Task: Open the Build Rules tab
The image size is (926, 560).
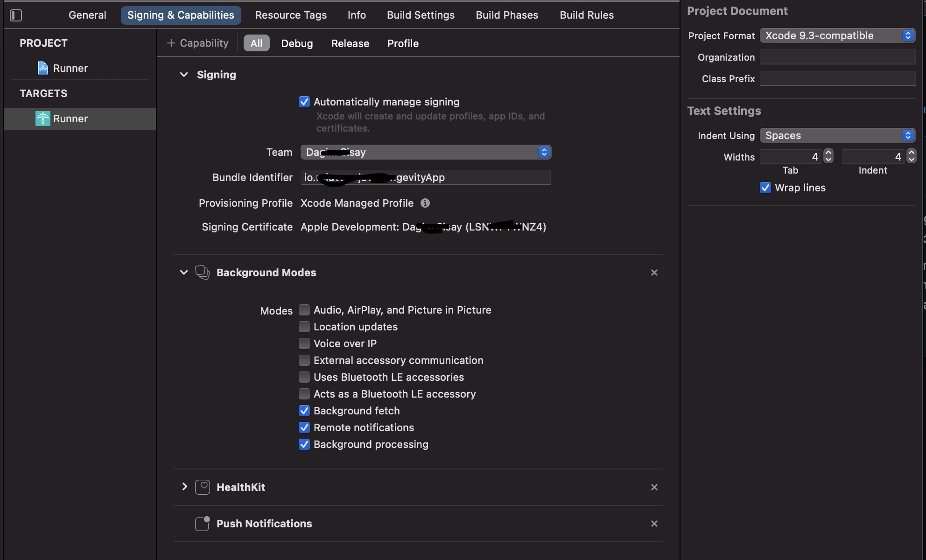Action: tap(587, 15)
